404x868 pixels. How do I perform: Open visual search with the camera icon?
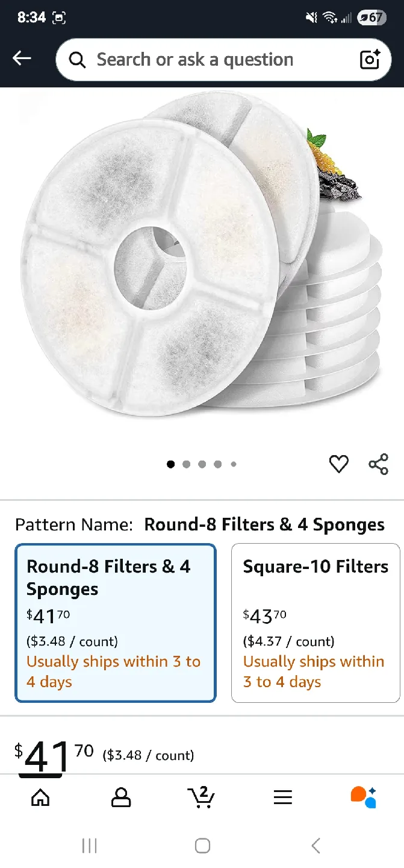click(x=370, y=59)
